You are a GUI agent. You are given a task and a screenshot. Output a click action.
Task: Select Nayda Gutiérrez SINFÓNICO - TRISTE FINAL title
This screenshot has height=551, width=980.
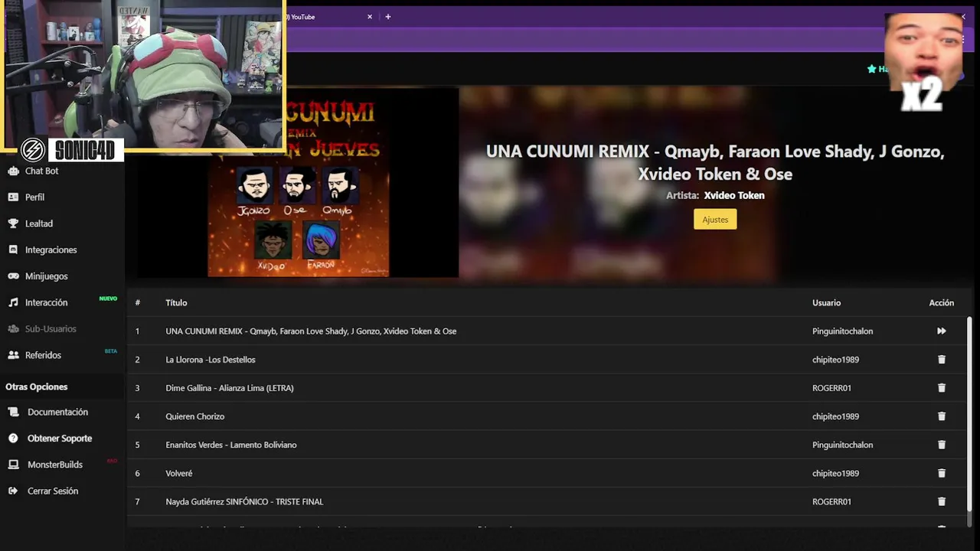coord(244,501)
